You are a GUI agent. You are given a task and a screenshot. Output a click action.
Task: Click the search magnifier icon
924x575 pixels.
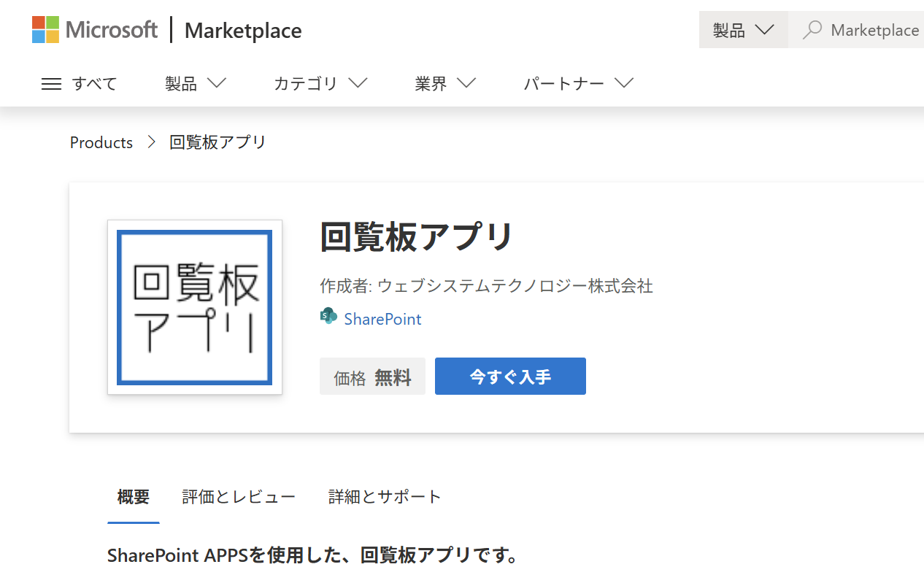(x=812, y=30)
